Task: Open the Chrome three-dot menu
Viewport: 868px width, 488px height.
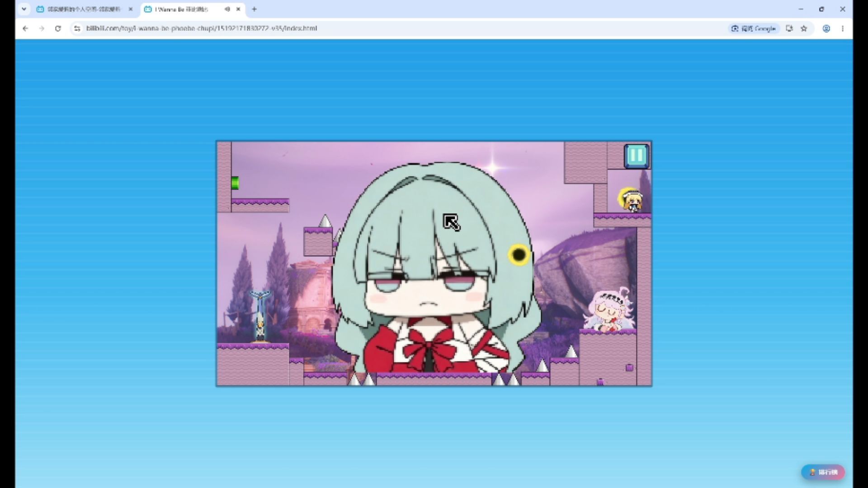Action: pyautogui.click(x=843, y=28)
